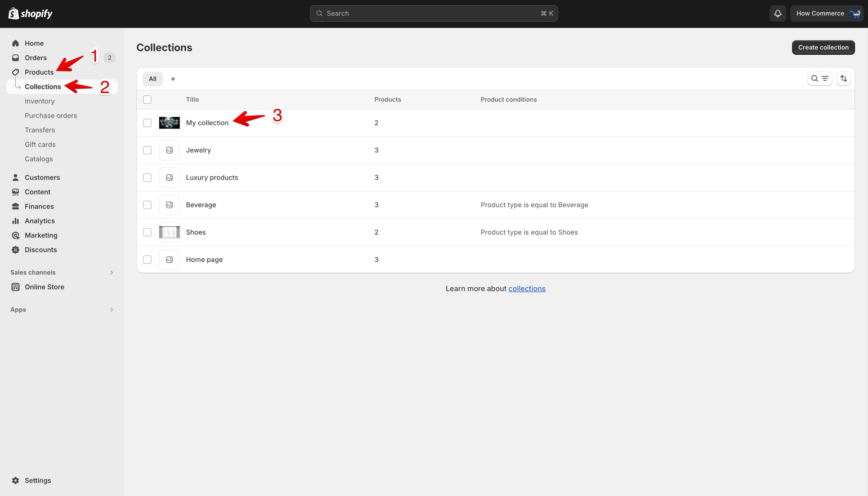Screen dimensions: 868x496
Task: Click the Settings gear icon
Action: coord(15,480)
